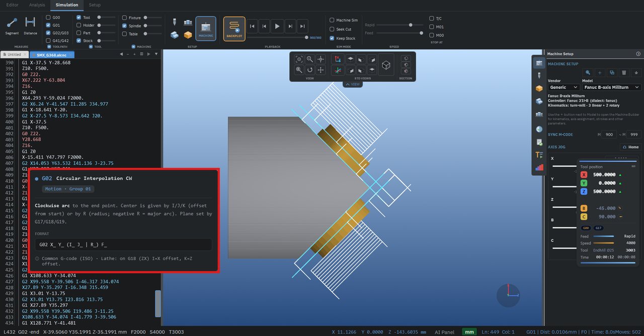644x336 pixels.
Task: Enable the Fixture checkbox
Action: pos(124,18)
